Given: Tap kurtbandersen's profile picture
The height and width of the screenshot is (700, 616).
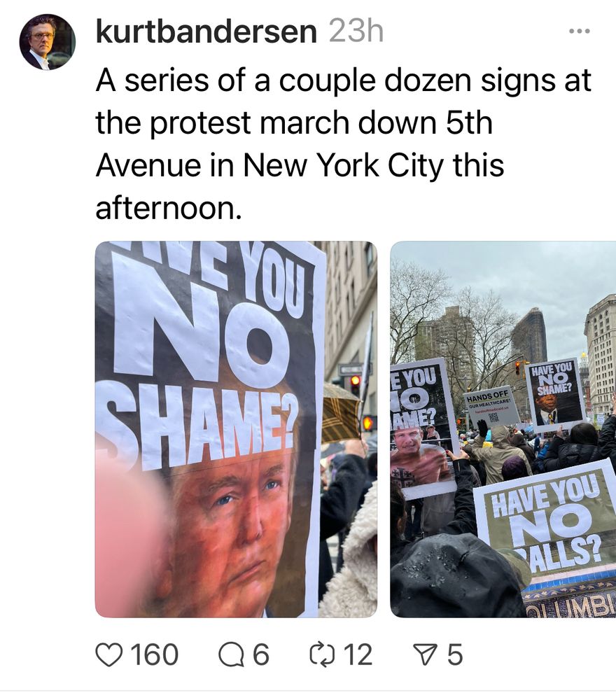Looking at the screenshot, I should coord(47,41).
